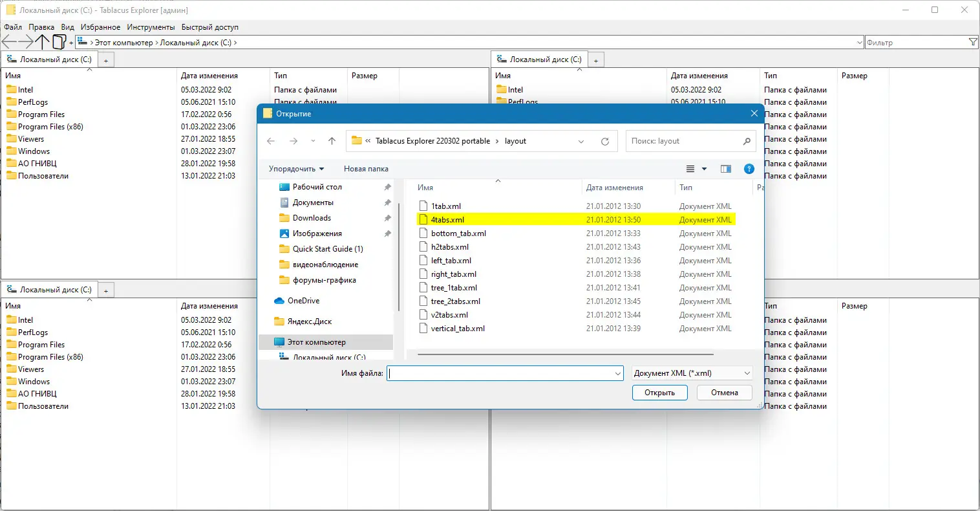Select Program Files (x86) in the top-left pane
980x511 pixels.
50,127
